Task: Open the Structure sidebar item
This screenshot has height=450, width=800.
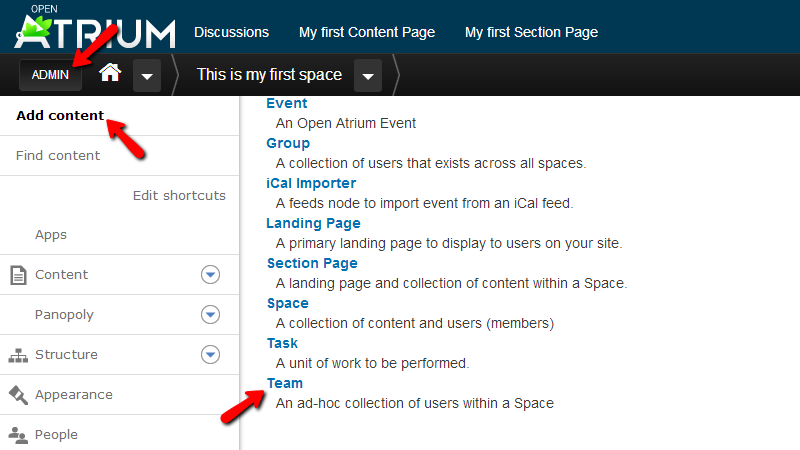Action: click(66, 355)
